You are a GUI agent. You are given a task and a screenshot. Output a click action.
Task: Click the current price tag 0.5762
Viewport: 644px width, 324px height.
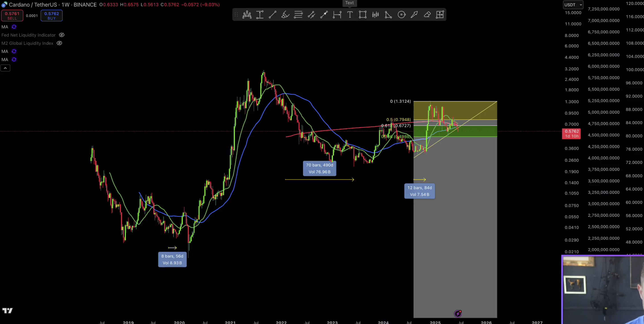click(571, 134)
